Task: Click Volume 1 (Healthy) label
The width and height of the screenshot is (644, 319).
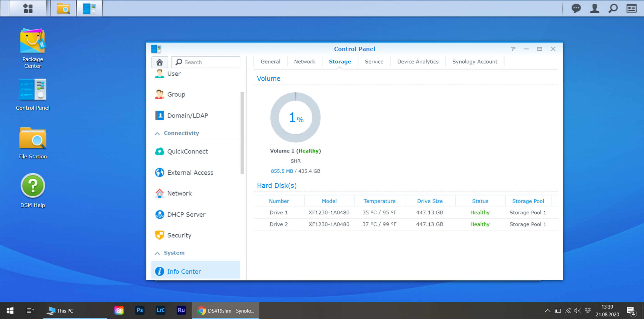Action: pyautogui.click(x=295, y=151)
